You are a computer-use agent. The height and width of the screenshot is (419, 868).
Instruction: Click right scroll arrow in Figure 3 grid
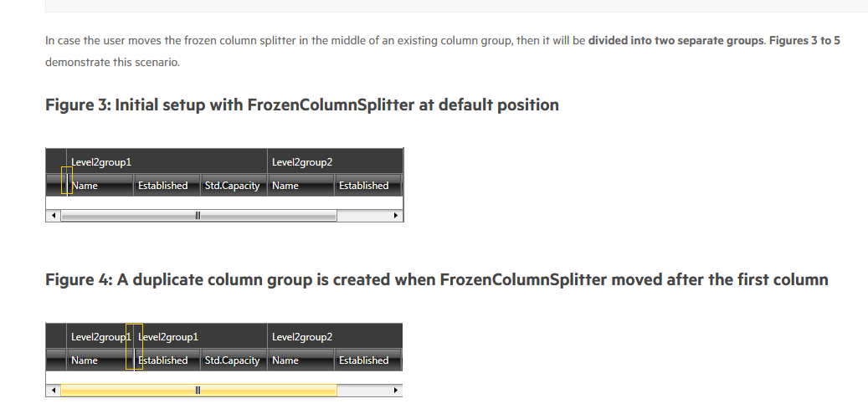click(395, 215)
